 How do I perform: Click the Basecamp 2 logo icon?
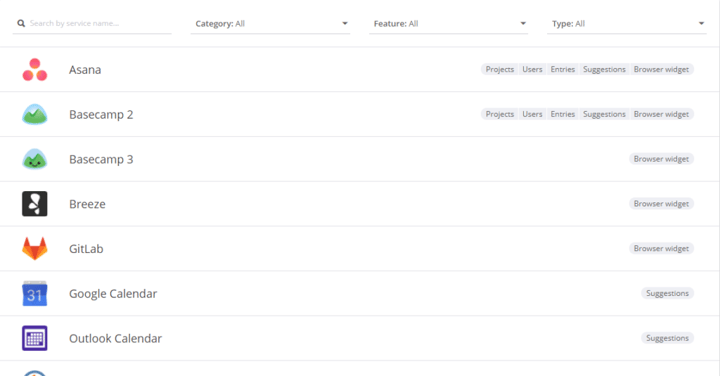[35, 114]
